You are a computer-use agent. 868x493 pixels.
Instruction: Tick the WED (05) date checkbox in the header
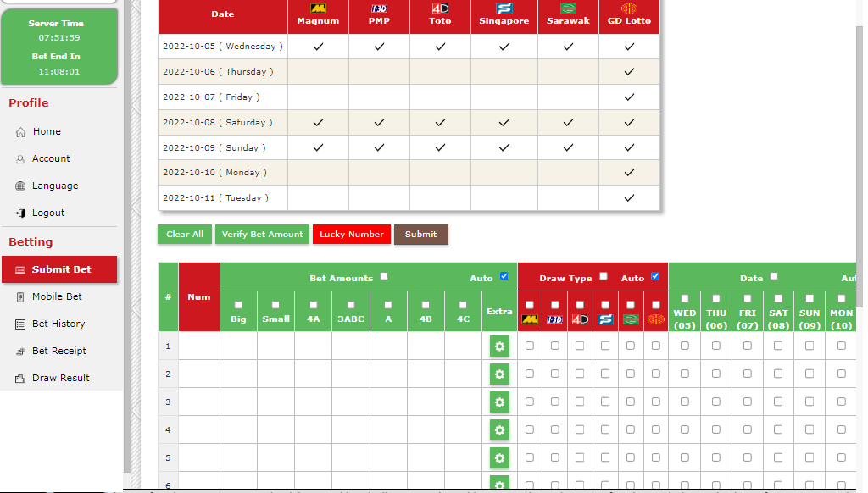(685, 298)
